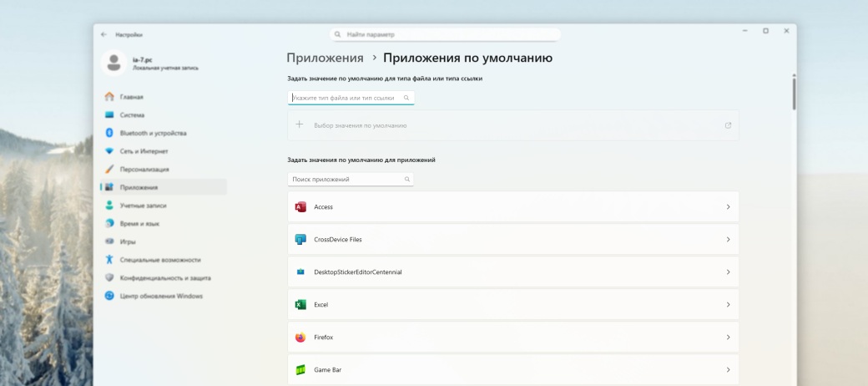Image resolution: width=868 pixels, height=386 pixels.
Task: Click the Учетные записи person icon
Action: click(x=109, y=206)
